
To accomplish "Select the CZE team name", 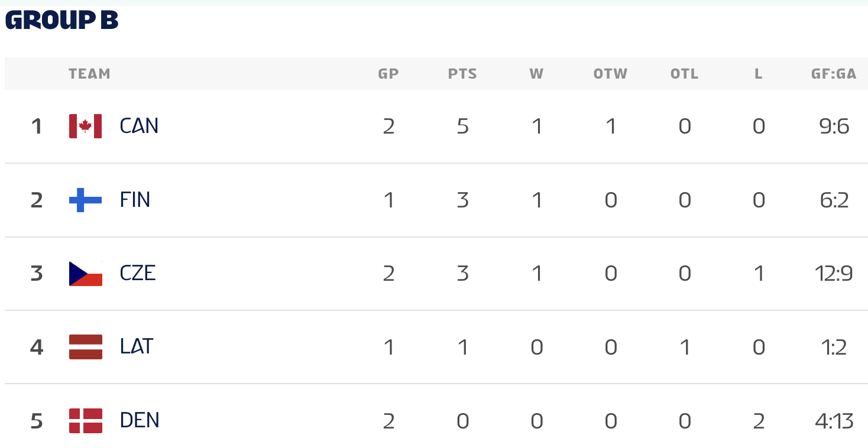I will 138,273.
